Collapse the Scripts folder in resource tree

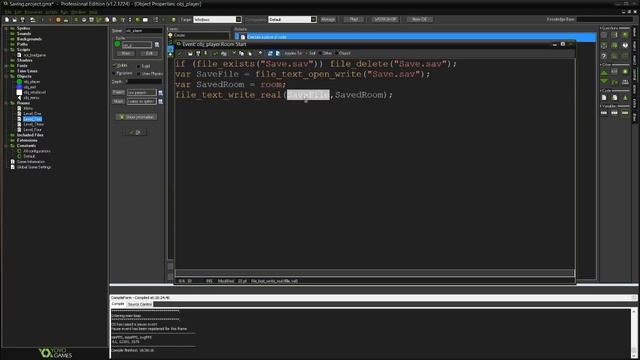[x=7, y=50]
